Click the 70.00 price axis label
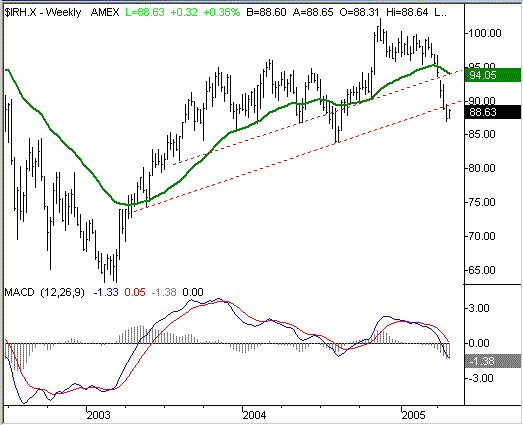Viewport: 523px width, 425px height. click(x=482, y=236)
